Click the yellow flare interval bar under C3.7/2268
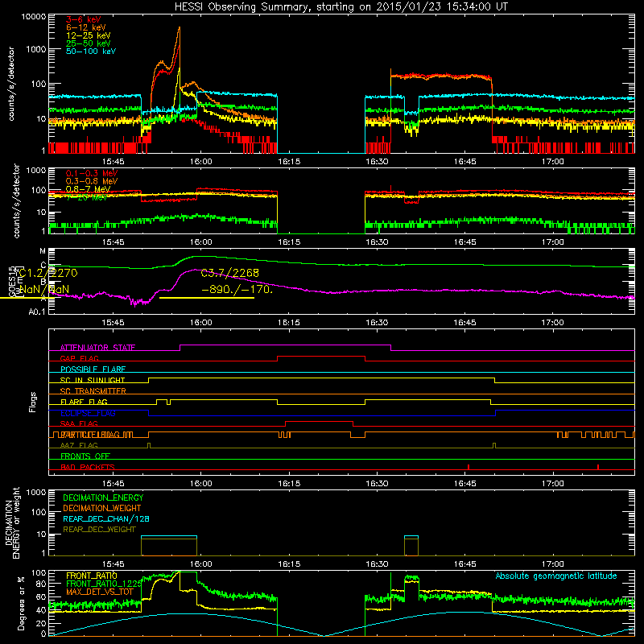644x644 pixels. [207, 298]
